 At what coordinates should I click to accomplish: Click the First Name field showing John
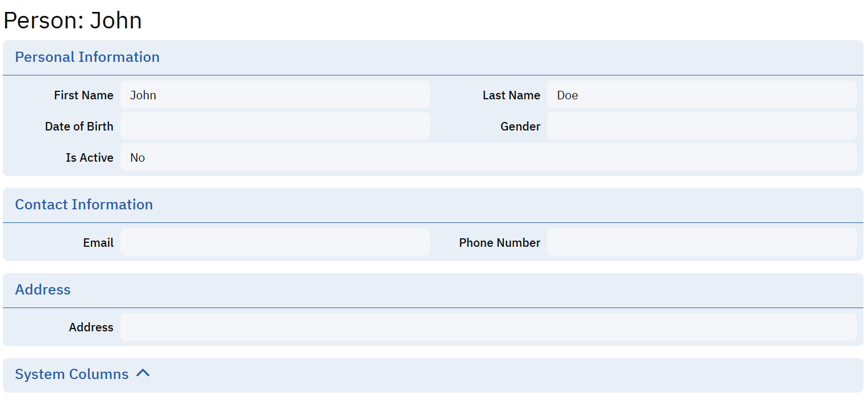click(x=275, y=95)
